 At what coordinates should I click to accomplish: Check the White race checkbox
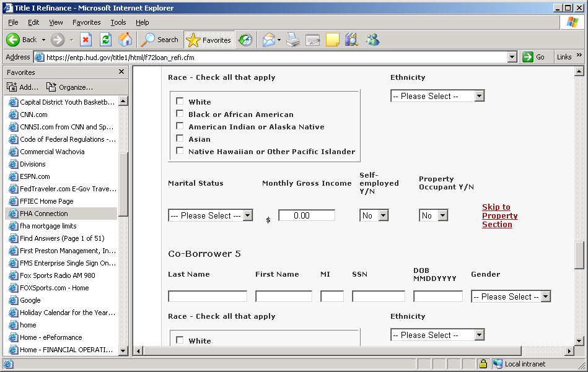180,102
